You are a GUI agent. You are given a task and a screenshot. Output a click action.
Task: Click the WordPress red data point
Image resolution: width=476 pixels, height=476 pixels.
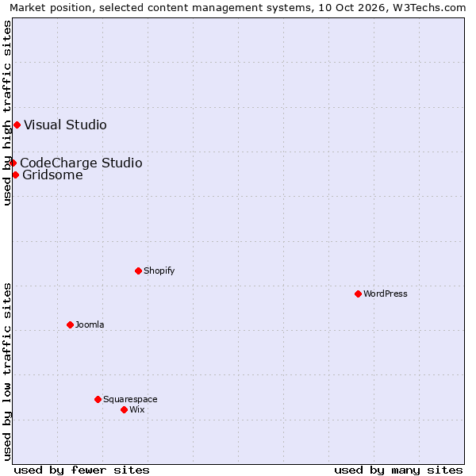(359, 294)
